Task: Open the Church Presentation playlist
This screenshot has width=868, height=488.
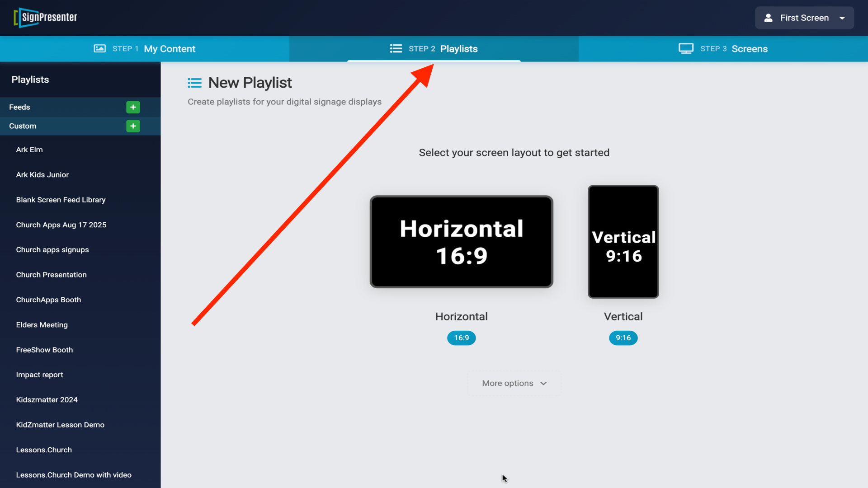Action: point(51,275)
